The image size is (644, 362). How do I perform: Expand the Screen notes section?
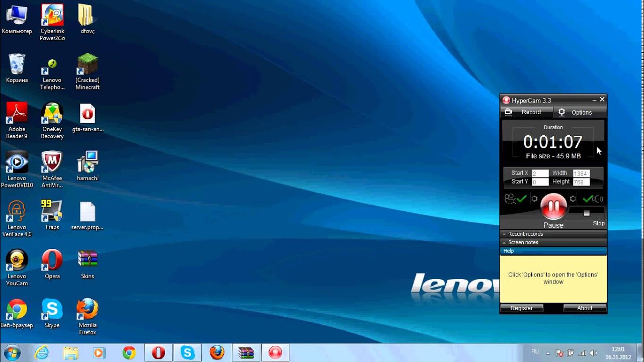click(x=553, y=242)
